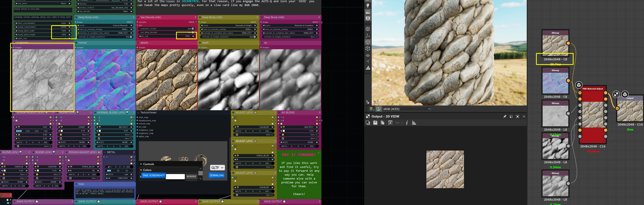The height and width of the screenshot is (205, 644).
Task: Open the GLTF format dropdown in TextureViewer
Action: click(217, 168)
